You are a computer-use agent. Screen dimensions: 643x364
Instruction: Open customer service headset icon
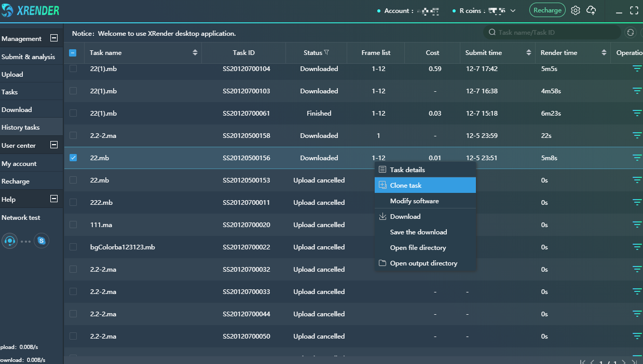pyautogui.click(x=9, y=241)
